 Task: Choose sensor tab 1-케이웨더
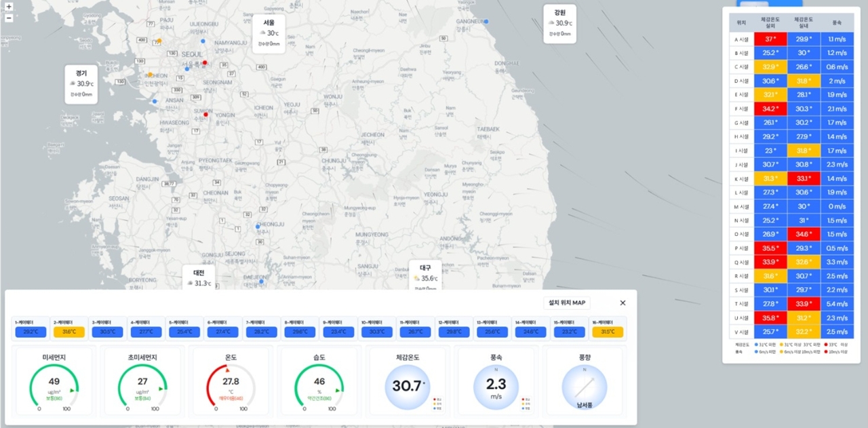[31, 328]
